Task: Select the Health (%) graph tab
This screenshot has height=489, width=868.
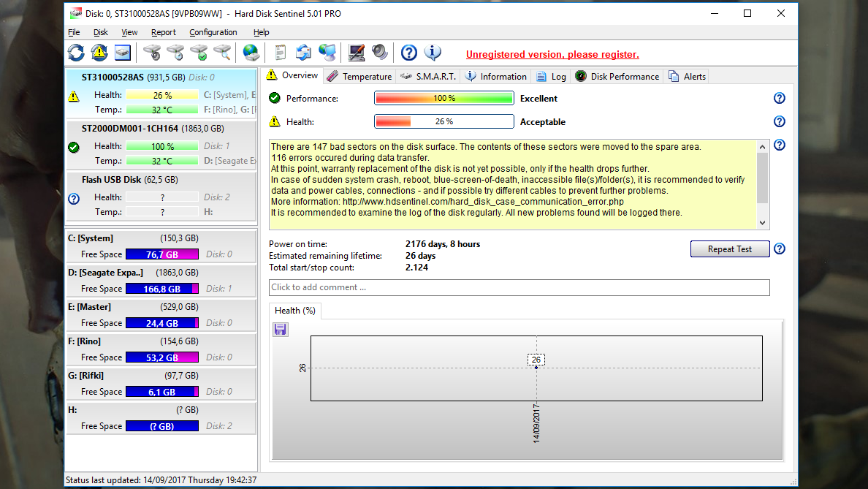Action: click(295, 311)
